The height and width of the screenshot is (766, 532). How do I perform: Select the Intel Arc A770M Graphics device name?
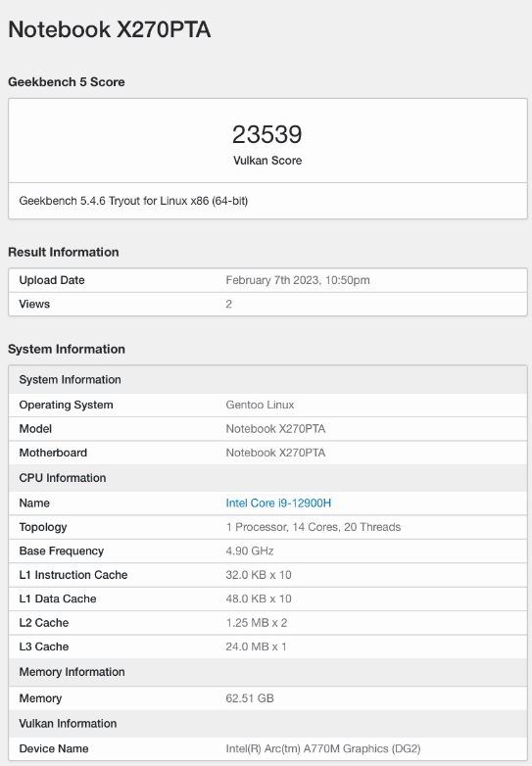coord(323,749)
